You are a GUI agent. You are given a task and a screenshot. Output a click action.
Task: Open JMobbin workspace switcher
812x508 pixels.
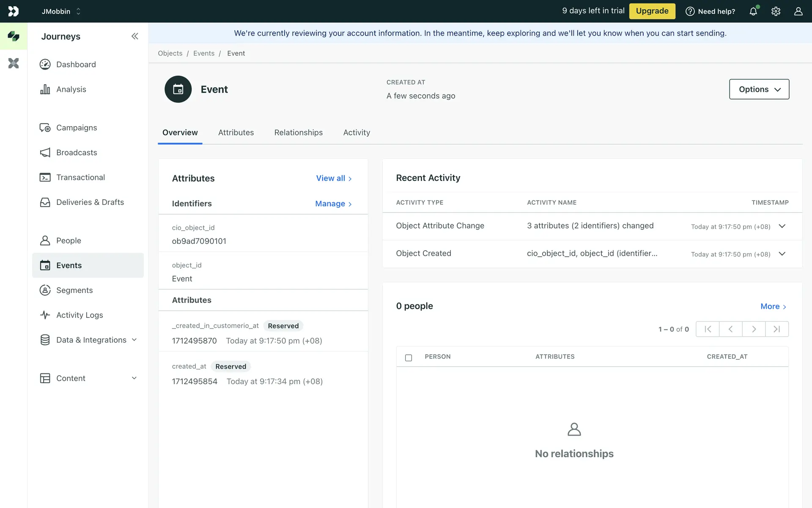pyautogui.click(x=61, y=11)
